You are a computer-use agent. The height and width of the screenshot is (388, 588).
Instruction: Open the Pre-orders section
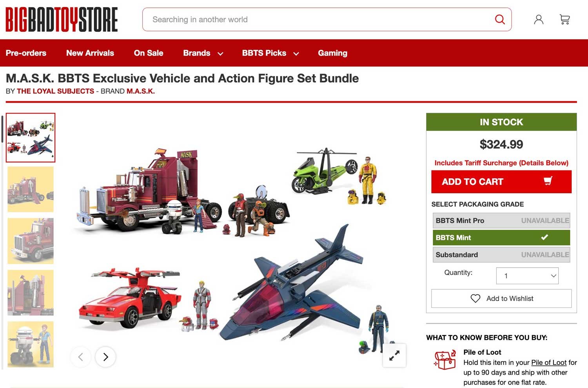click(x=26, y=53)
